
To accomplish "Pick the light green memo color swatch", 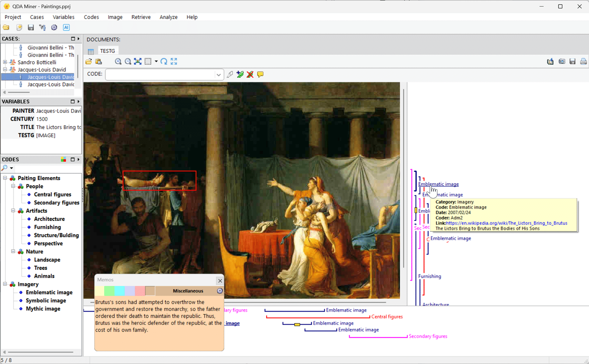I will (110, 291).
